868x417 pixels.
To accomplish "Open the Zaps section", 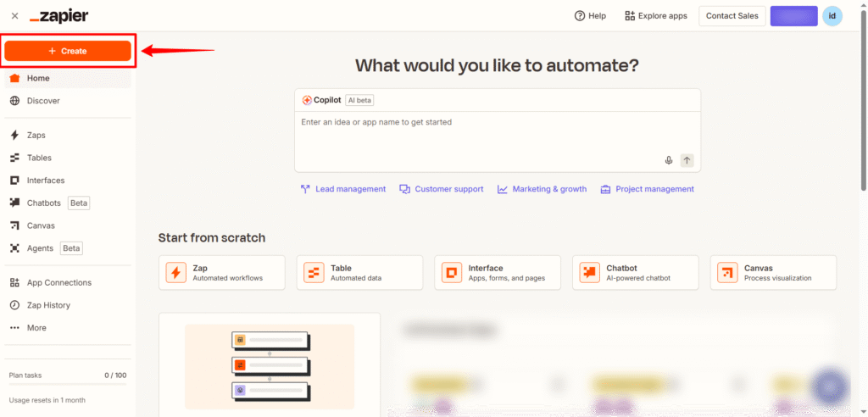I will [68, 135].
